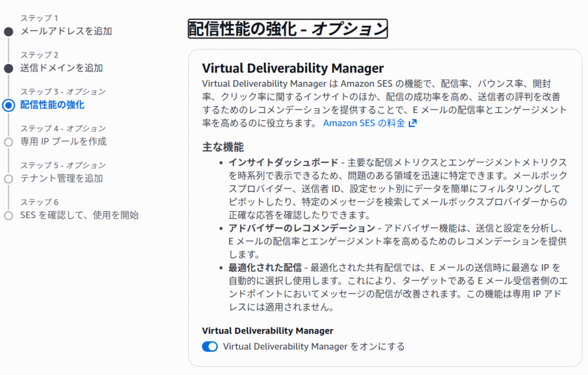Jump to テナント管理を追加 step

click(61, 178)
